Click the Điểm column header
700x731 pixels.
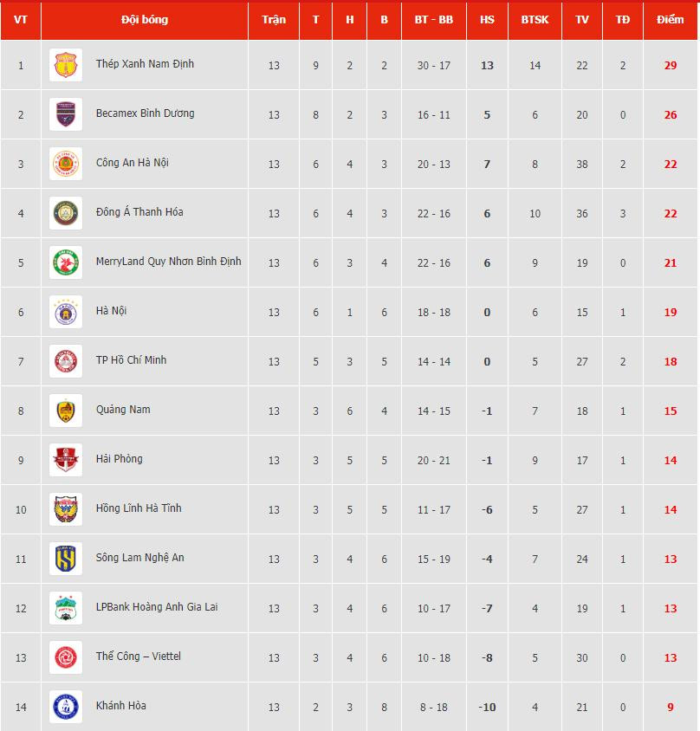(670, 20)
